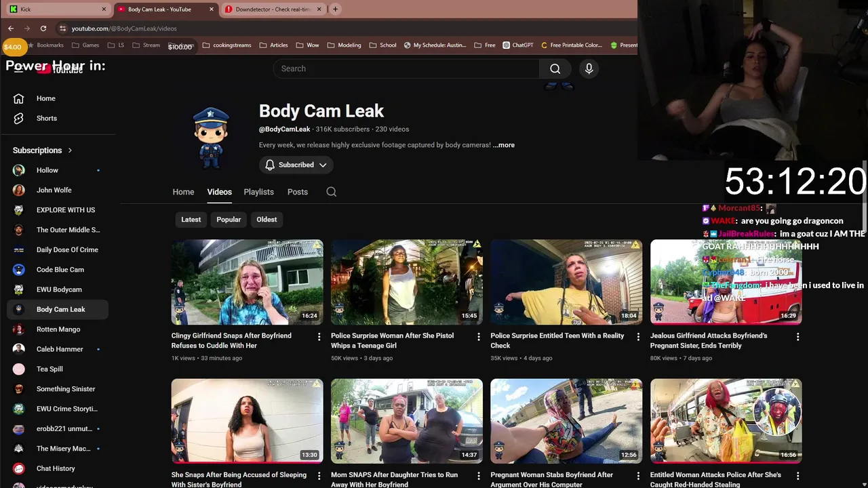Viewport: 868px width, 488px height.
Task: Select the channel Videos tab
Action: coord(220,192)
